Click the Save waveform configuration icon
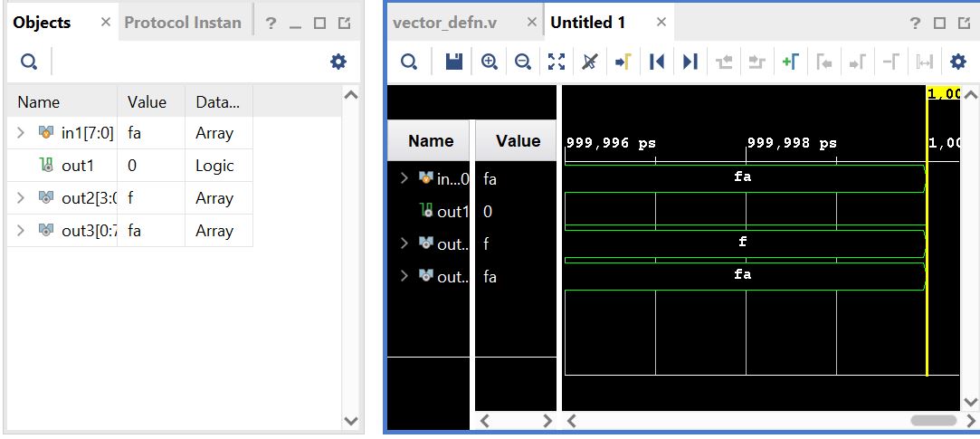Image resolution: width=980 pixels, height=439 pixels. tap(453, 62)
